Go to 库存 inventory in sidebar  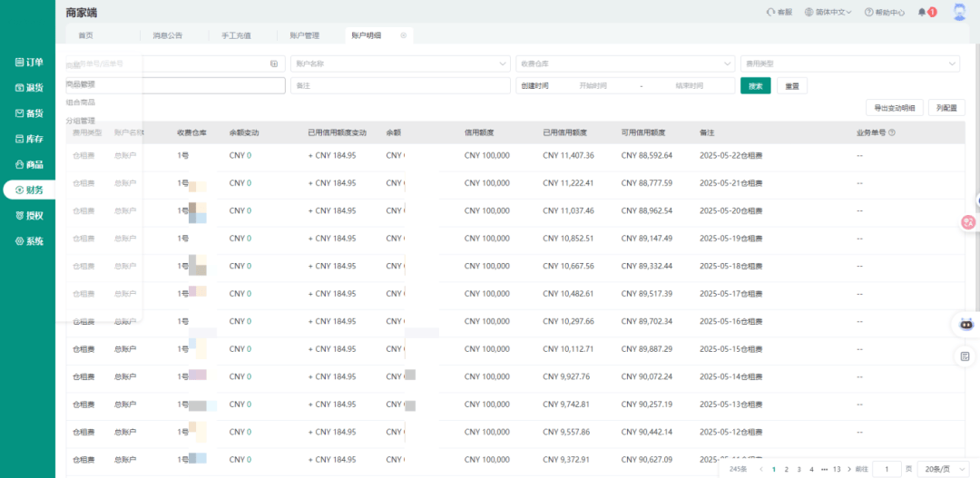pyautogui.click(x=27, y=139)
